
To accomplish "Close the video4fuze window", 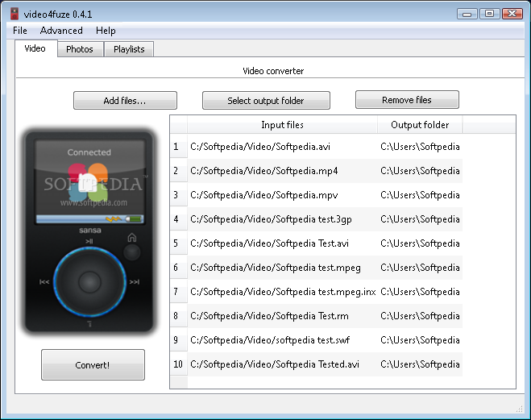I will coord(512,14).
